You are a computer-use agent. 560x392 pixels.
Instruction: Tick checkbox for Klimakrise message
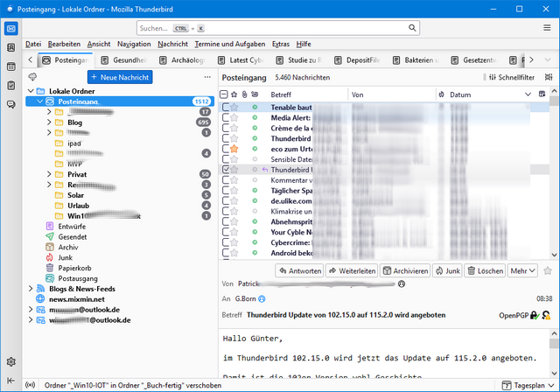(226, 212)
